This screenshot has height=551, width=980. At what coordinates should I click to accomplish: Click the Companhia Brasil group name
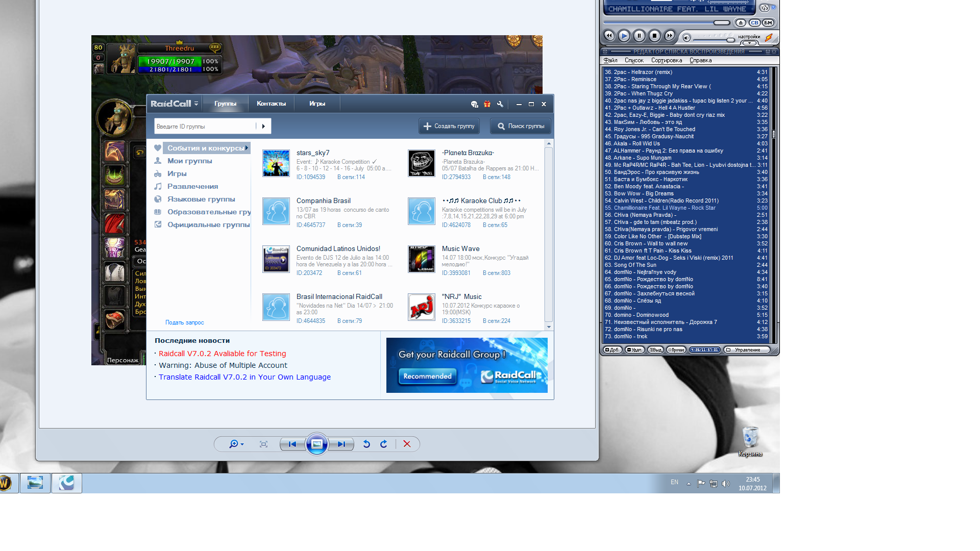pyautogui.click(x=324, y=201)
